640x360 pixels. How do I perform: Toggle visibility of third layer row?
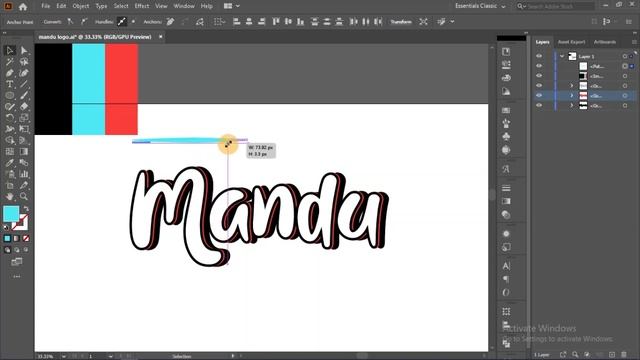coord(539,76)
